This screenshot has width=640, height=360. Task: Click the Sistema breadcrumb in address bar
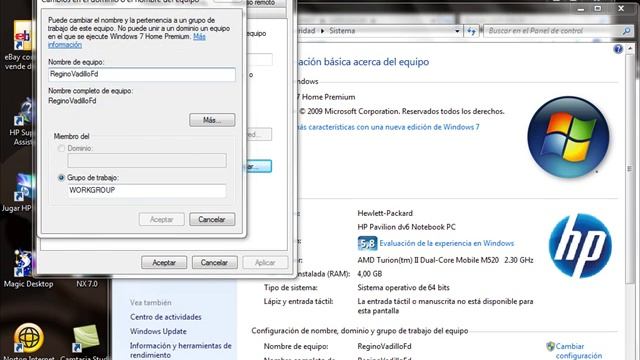click(342, 31)
